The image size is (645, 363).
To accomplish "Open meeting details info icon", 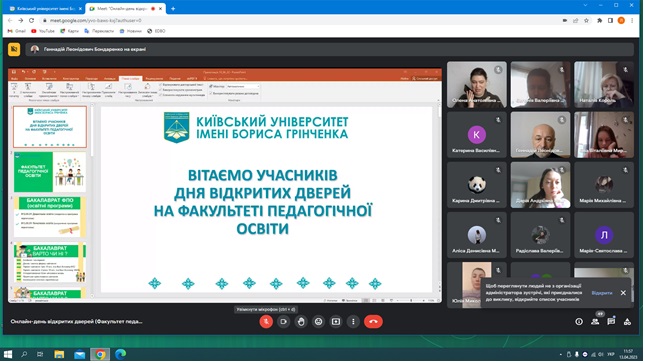I will click(579, 322).
